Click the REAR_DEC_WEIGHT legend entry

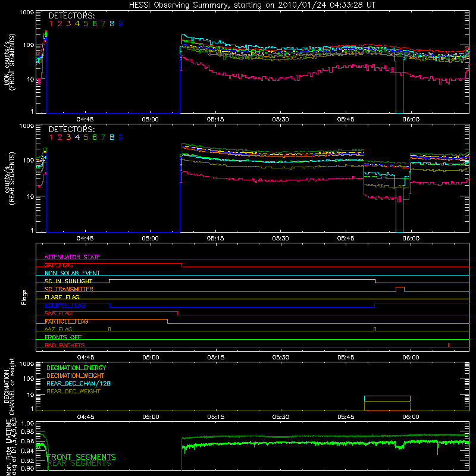coord(73,392)
